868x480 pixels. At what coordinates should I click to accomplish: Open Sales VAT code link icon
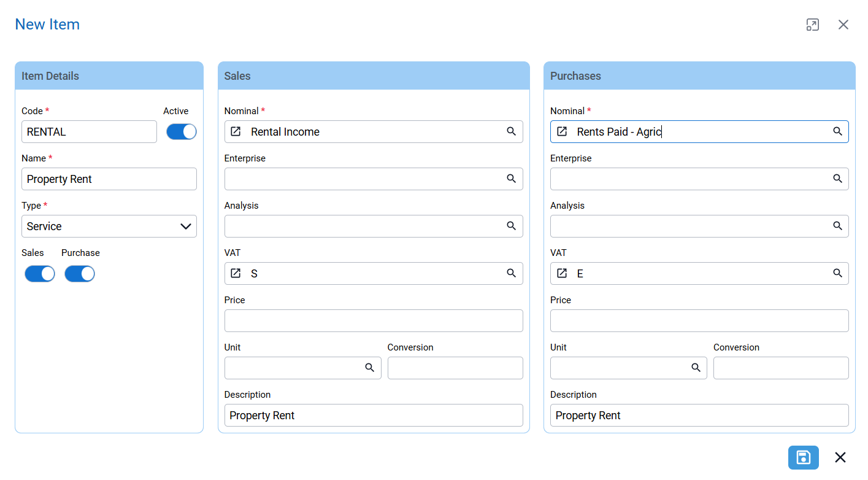point(236,273)
